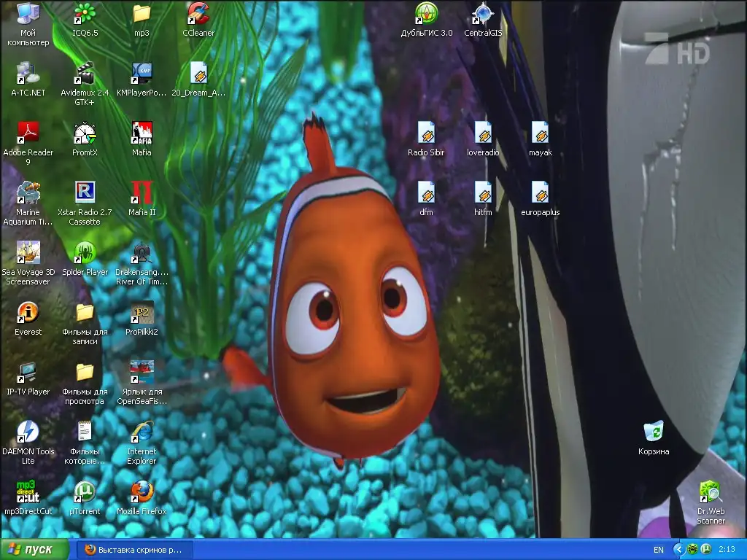
Task: Open the пуск Start menu
Action: (35, 550)
